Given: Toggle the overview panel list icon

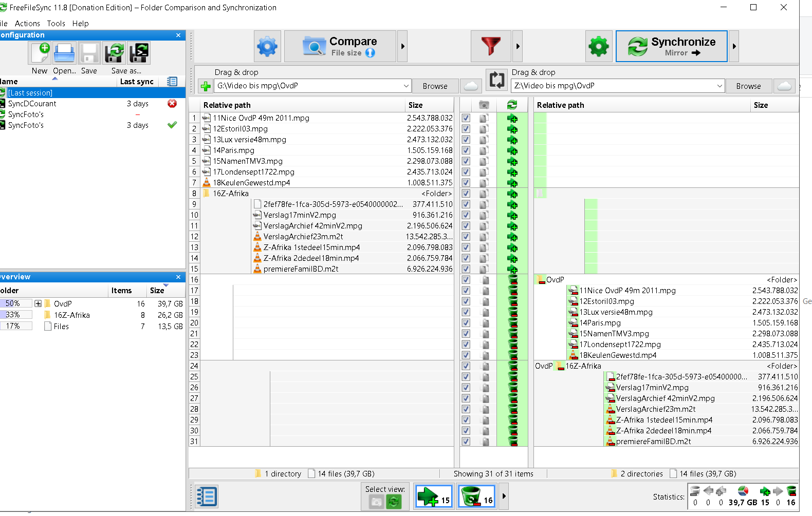Looking at the screenshot, I should pyautogui.click(x=207, y=496).
